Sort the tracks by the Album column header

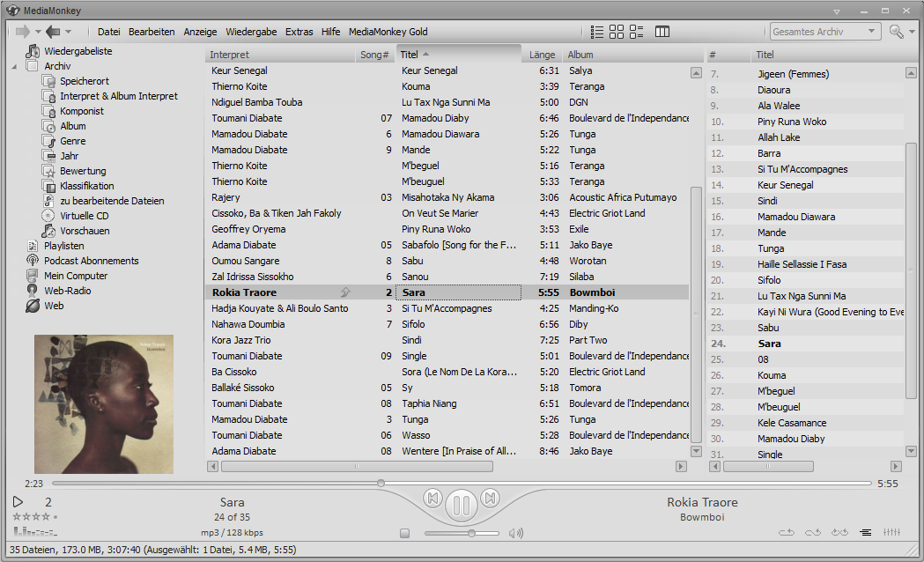coord(580,55)
